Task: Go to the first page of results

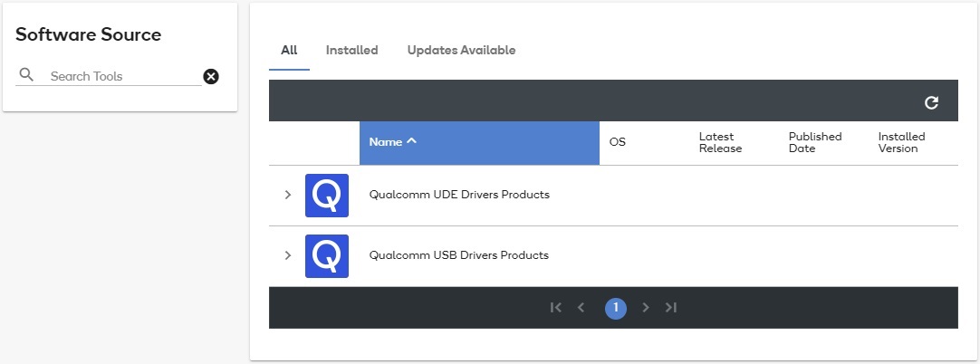Action: 555,308
